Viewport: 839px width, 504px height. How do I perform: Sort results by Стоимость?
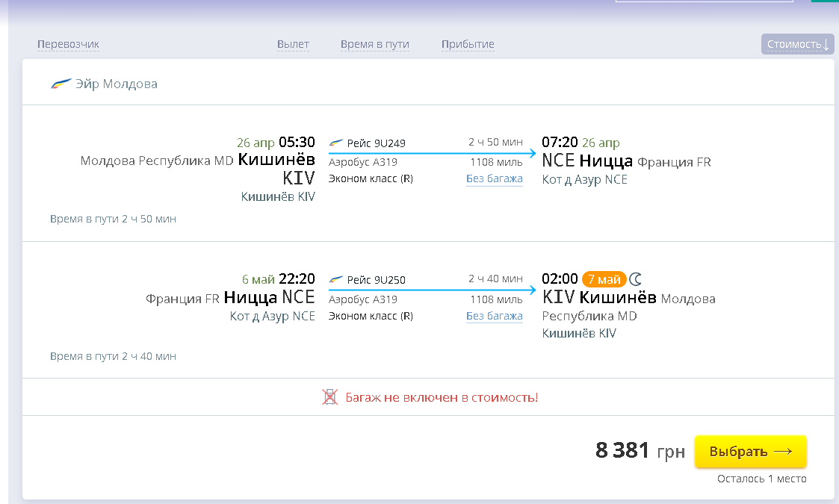[x=797, y=44]
